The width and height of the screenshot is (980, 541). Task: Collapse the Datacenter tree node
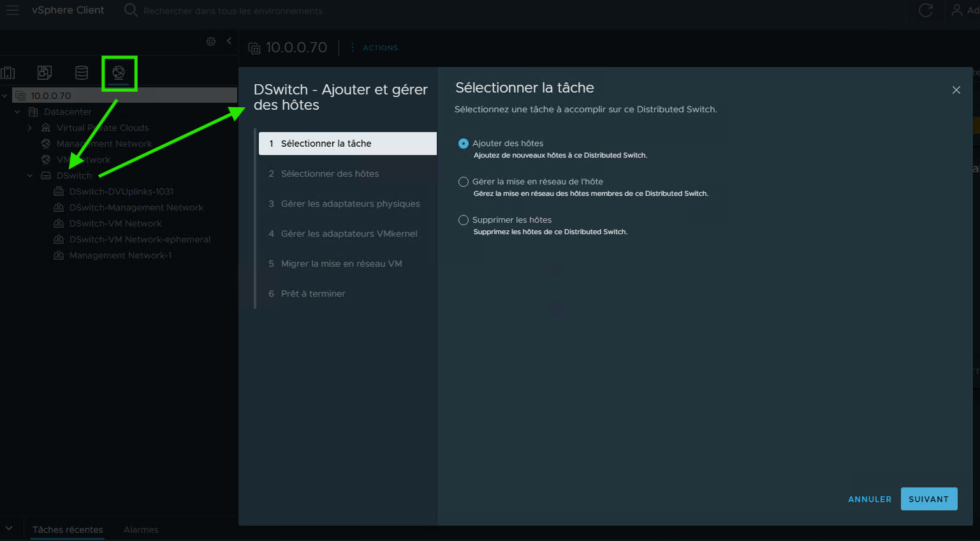pyautogui.click(x=17, y=112)
